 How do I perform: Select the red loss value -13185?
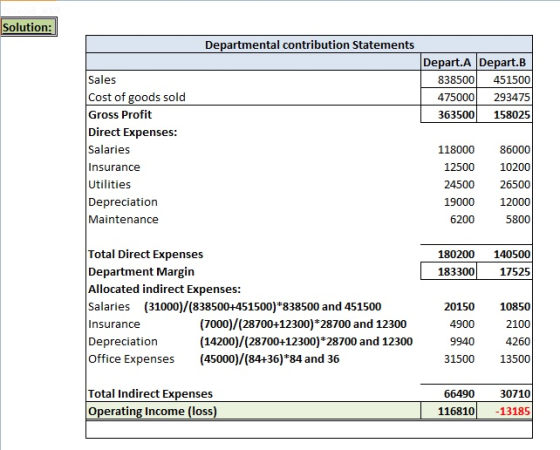[512, 411]
